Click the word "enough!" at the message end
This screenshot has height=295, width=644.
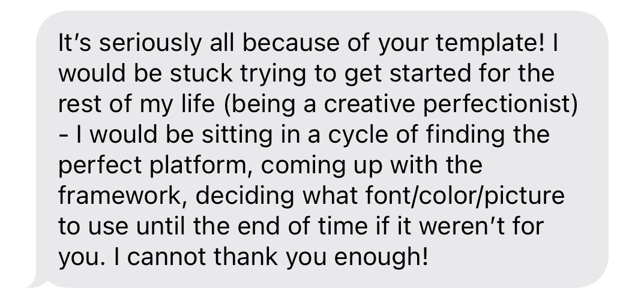[381, 257]
